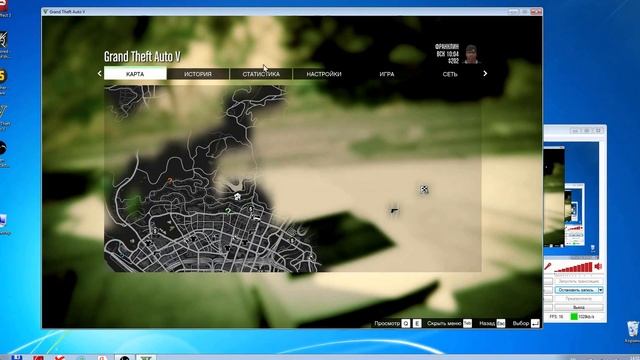Close the Grand Theft Auto V window
Screen dimensions: 640x360
pos(536,12)
